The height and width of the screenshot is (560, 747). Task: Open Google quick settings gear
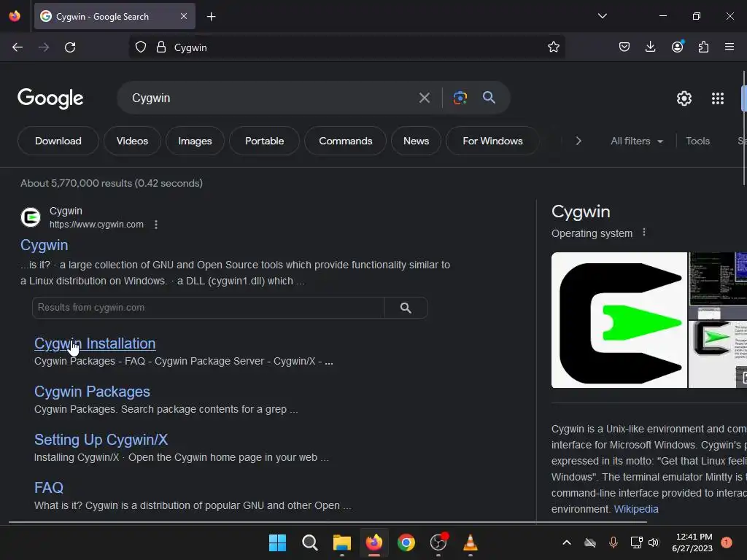pos(684,98)
